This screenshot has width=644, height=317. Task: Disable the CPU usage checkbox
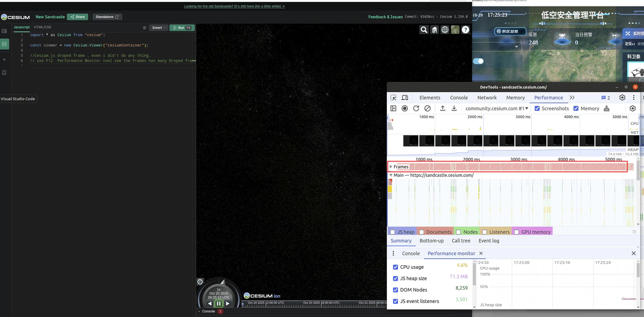[x=395, y=267]
